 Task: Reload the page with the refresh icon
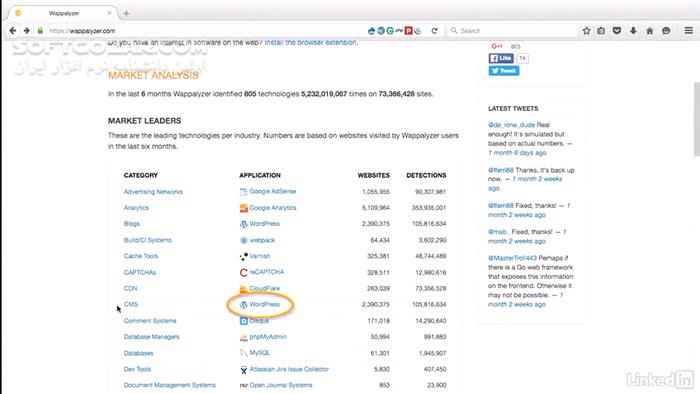[x=434, y=31]
